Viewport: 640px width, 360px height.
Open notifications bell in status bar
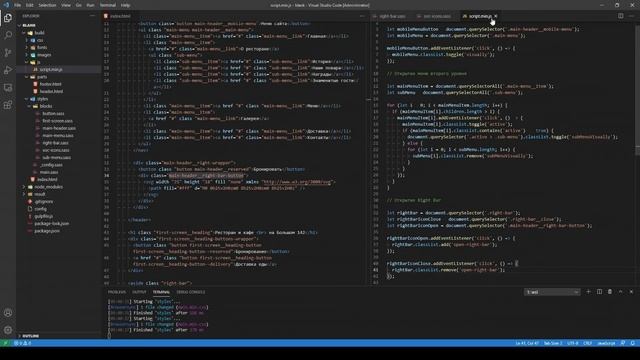tap(632, 343)
